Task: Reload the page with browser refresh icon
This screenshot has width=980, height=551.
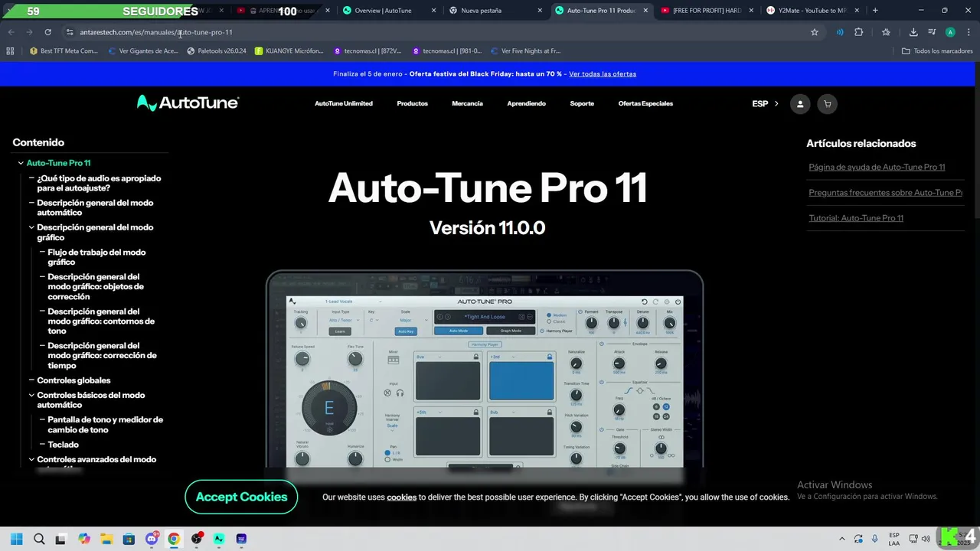Action: point(47,32)
